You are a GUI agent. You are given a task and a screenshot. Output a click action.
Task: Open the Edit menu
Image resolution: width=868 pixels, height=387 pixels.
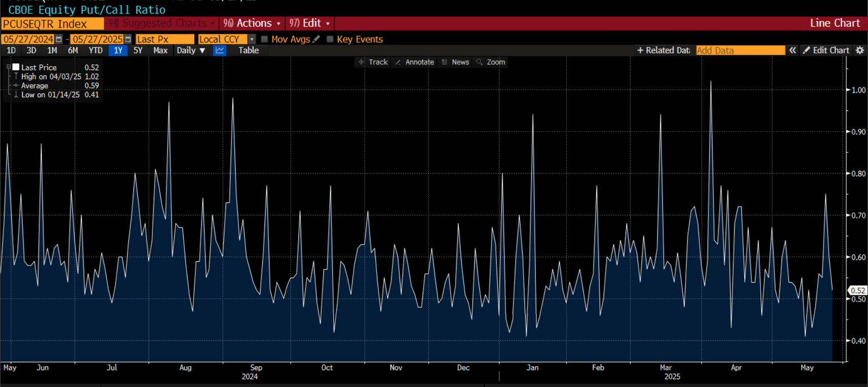pos(310,23)
